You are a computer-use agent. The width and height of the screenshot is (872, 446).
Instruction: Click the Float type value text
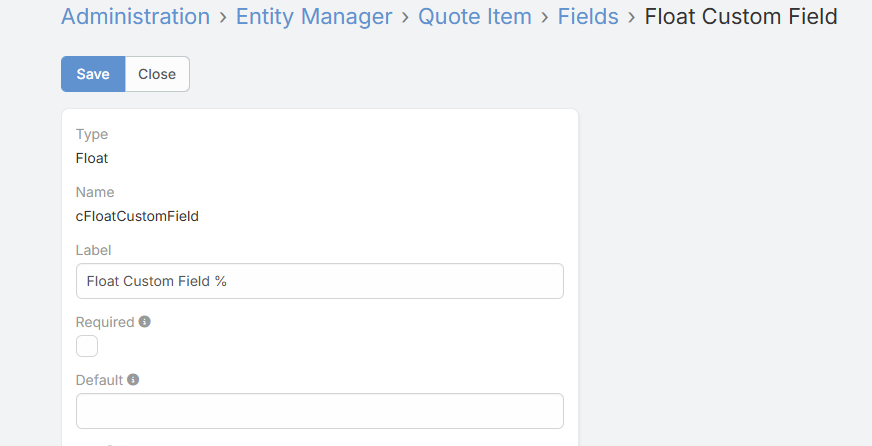point(92,158)
